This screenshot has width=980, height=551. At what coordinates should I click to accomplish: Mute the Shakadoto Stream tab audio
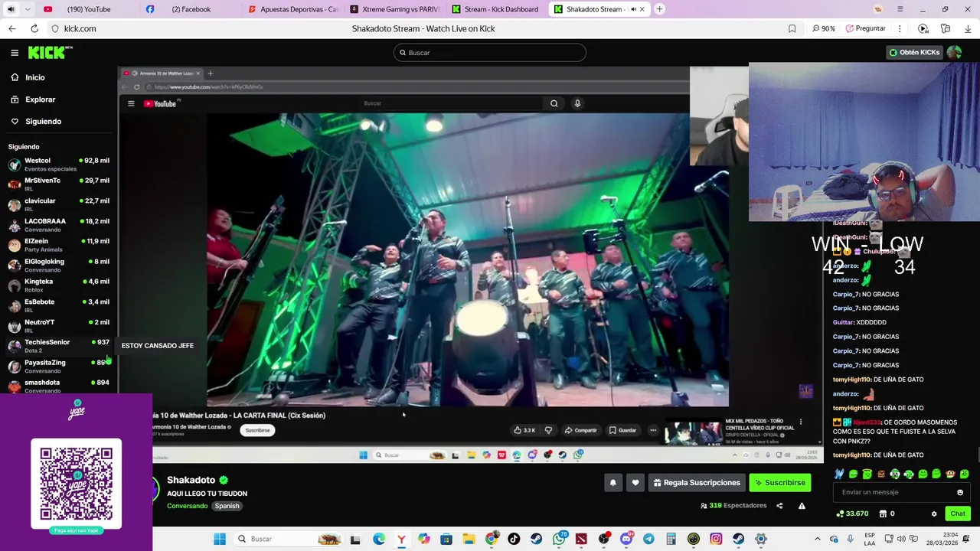[x=633, y=9]
